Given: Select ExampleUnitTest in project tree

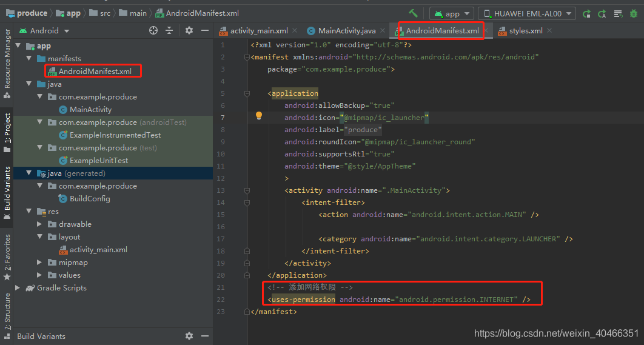Looking at the screenshot, I should pyautogui.click(x=99, y=160).
